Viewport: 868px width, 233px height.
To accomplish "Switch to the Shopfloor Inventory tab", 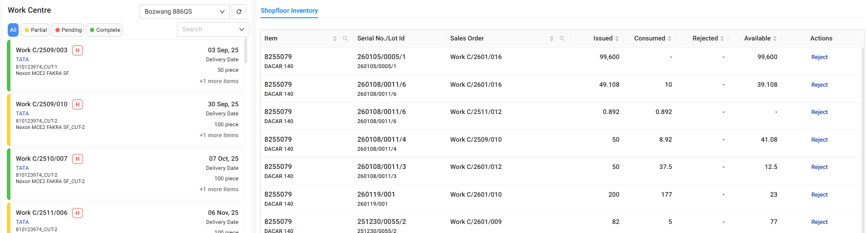I will click(x=289, y=10).
